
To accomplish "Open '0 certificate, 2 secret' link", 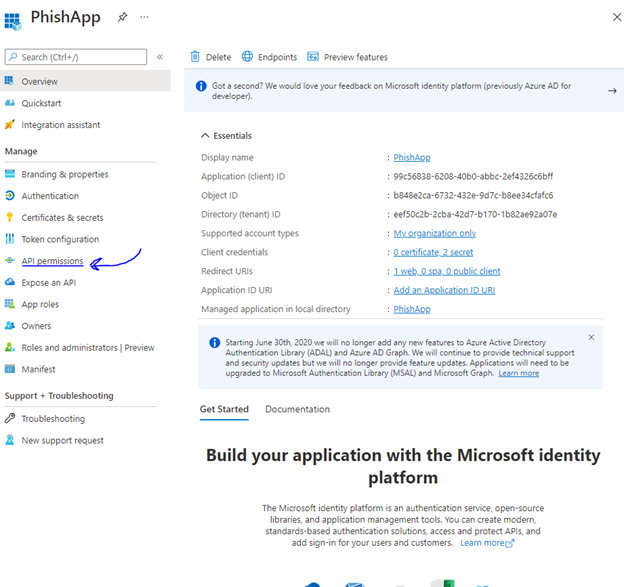I will [433, 252].
